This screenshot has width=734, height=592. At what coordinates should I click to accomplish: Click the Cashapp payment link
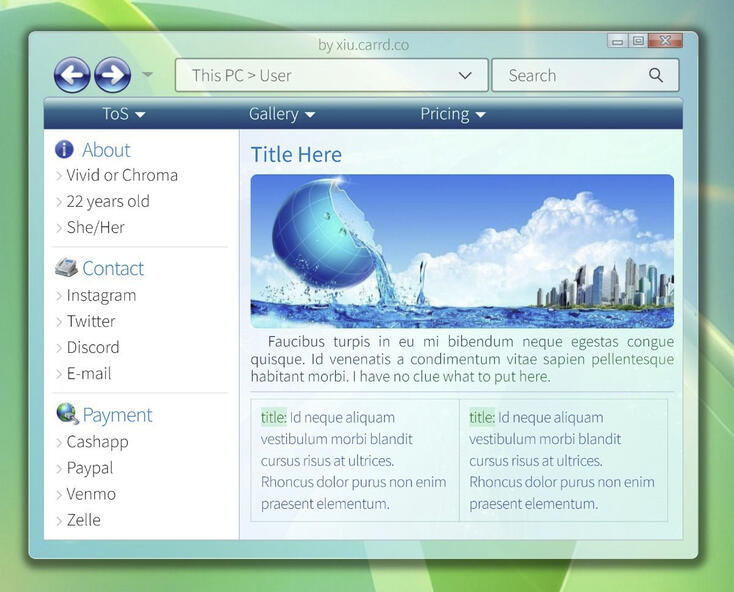coord(97,441)
